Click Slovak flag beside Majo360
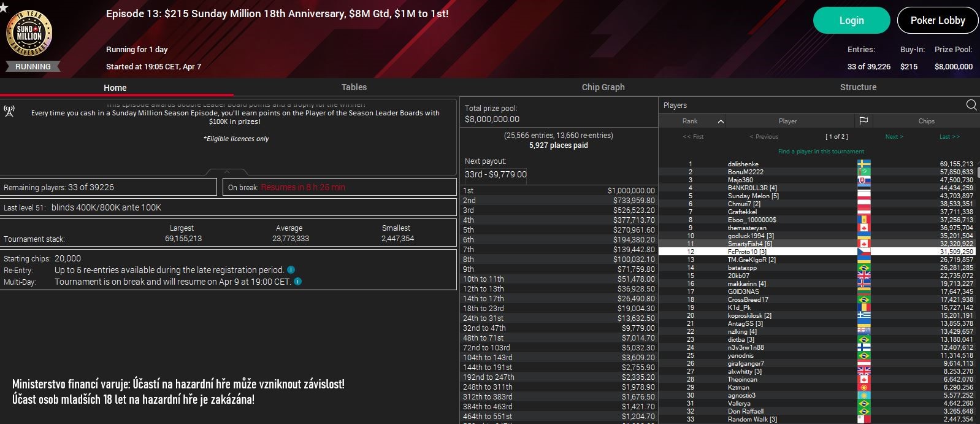The width and height of the screenshot is (980, 424). [x=863, y=180]
